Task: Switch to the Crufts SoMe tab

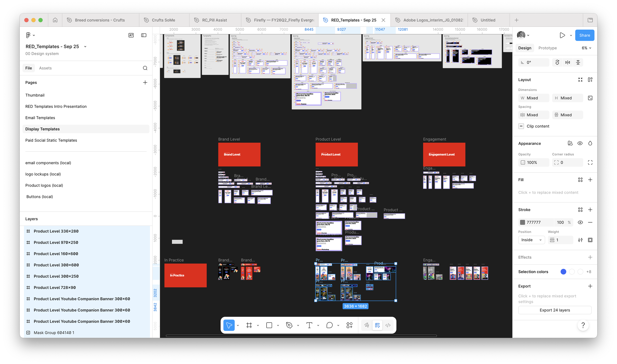Action: coord(164,20)
